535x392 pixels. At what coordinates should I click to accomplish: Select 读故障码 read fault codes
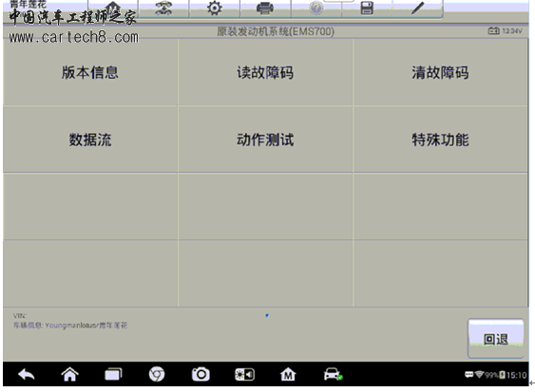point(265,72)
